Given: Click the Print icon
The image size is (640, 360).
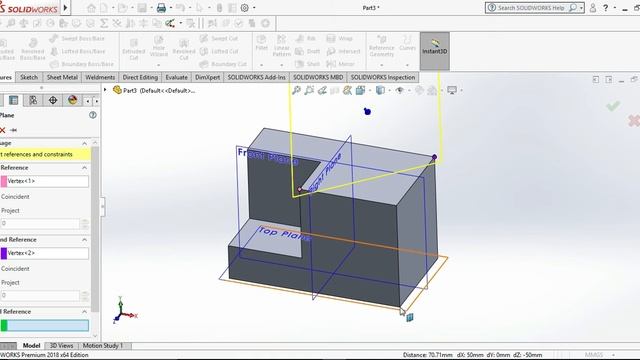Looking at the screenshot, I should pyautogui.click(x=161, y=8).
